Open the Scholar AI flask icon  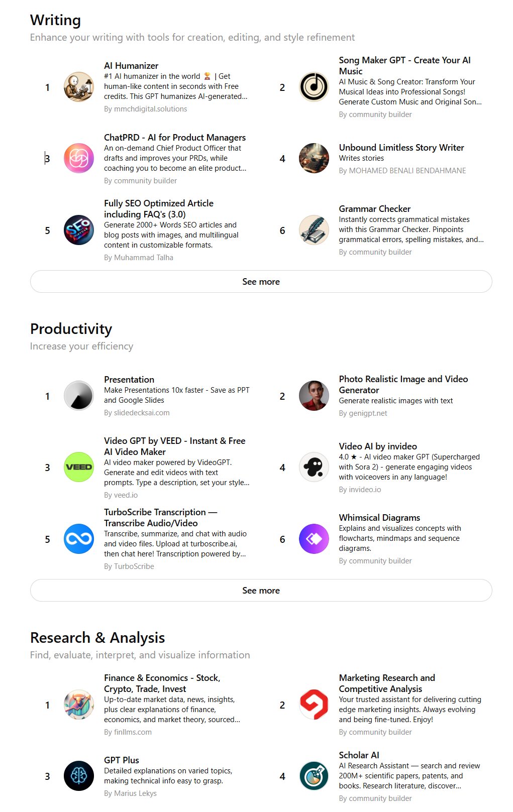click(x=314, y=776)
